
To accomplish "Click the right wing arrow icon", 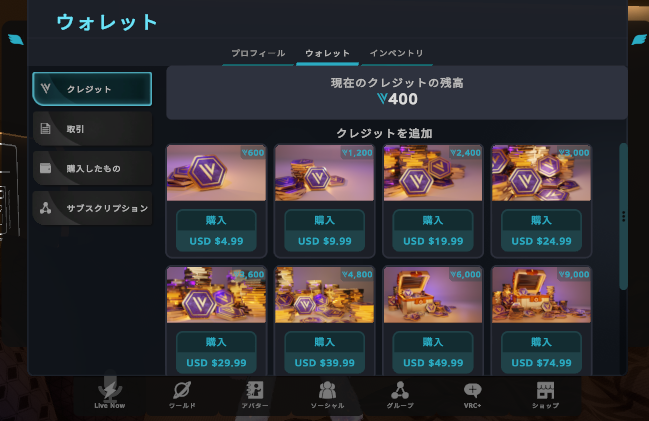I will (639, 40).
